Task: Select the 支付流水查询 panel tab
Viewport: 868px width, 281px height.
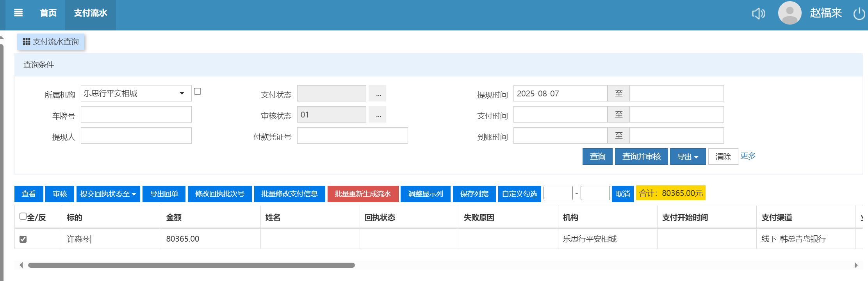Action: (x=51, y=42)
